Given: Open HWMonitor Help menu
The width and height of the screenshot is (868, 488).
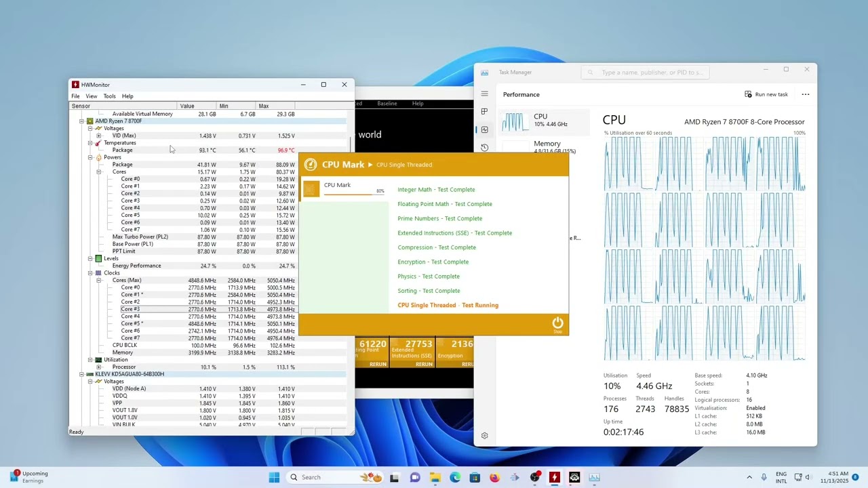Looking at the screenshot, I should tap(127, 96).
